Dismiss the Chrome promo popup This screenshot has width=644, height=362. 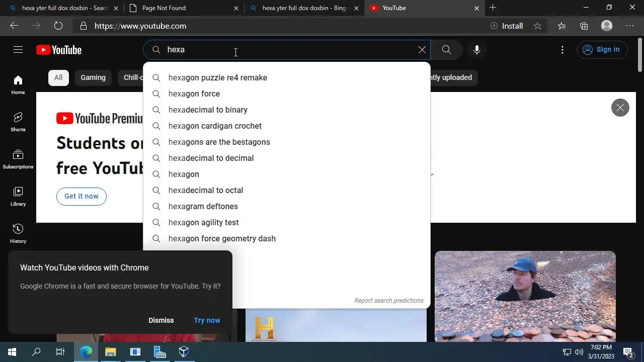click(x=161, y=320)
